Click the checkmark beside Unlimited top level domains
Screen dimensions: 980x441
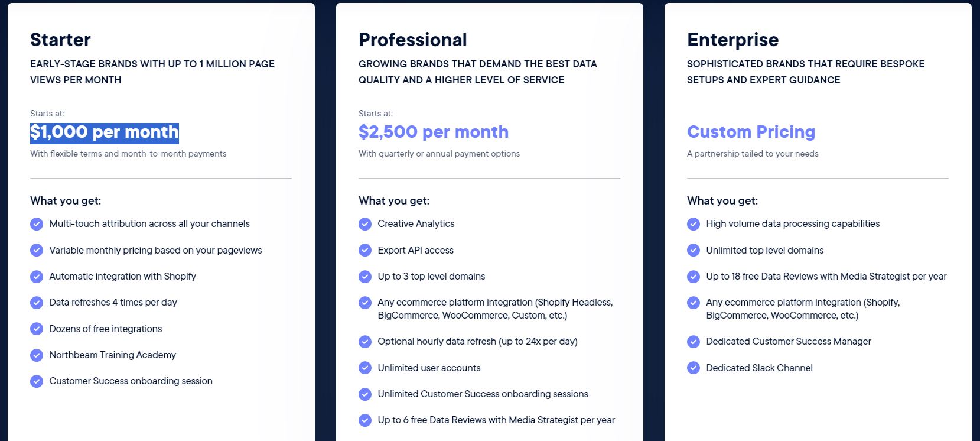point(694,251)
